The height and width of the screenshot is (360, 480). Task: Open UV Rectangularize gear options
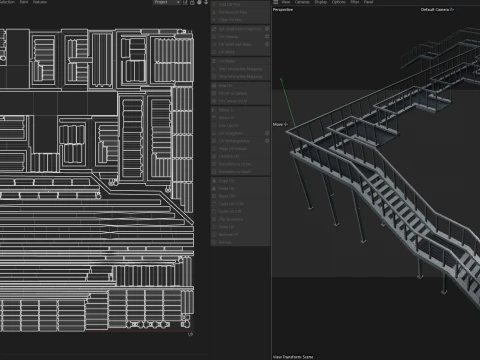pyautogui.click(x=267, y=141)
